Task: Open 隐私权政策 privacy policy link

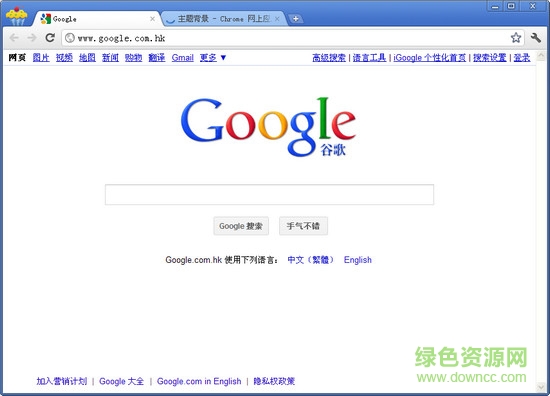Action: [x=274, y=381]
